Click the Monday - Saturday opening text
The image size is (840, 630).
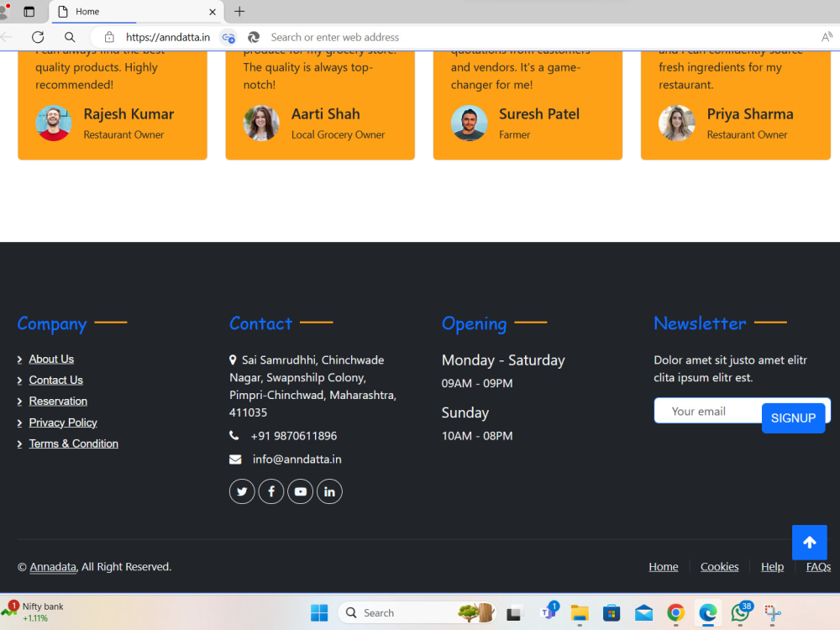(x=503, y=360)
